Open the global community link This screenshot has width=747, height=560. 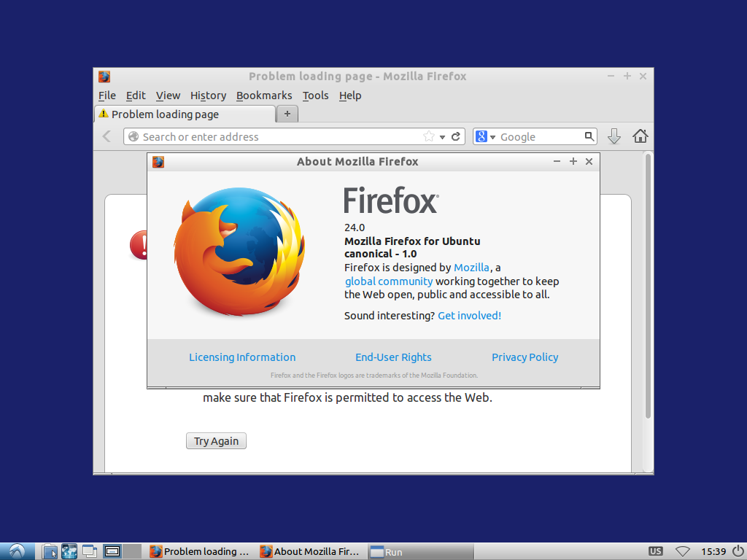click(x=389, y=281)
